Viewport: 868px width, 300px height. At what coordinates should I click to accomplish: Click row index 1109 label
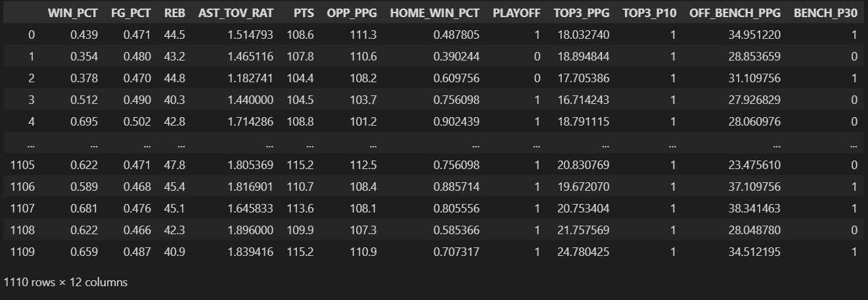coord(22,252)
